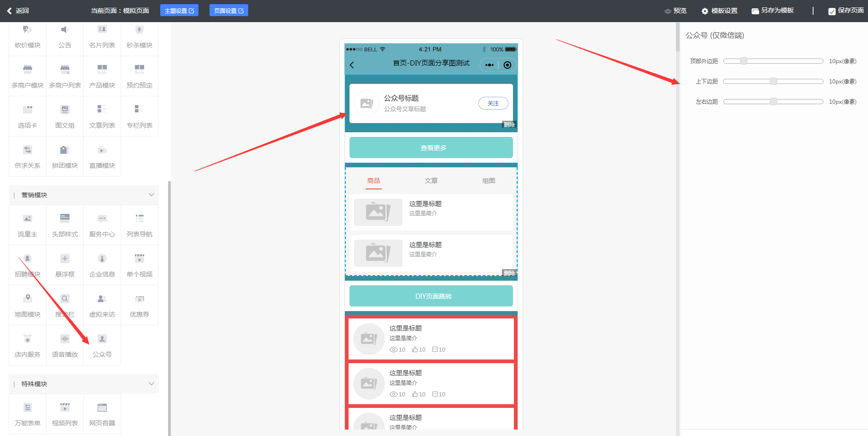868x436 pixels.
Task: Add the 地图模块 map module
Action: [28, 306]
